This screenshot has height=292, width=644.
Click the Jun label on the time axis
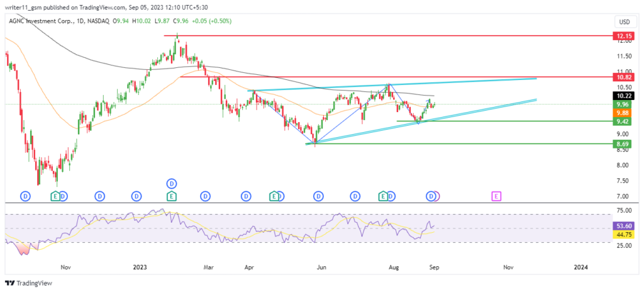[321, 267]
